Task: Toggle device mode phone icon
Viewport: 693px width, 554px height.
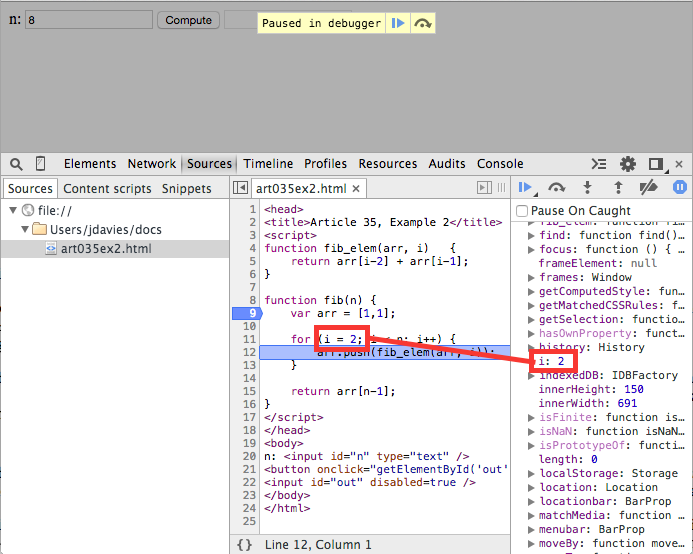Action: point(40,164)
